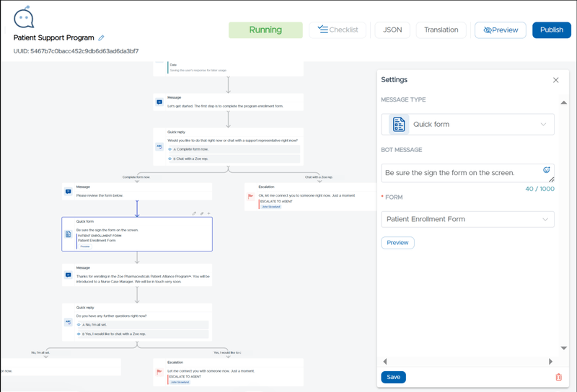
Task: Click the 'No, I'm all set' branch label
Action: click(x=40, y=352)
